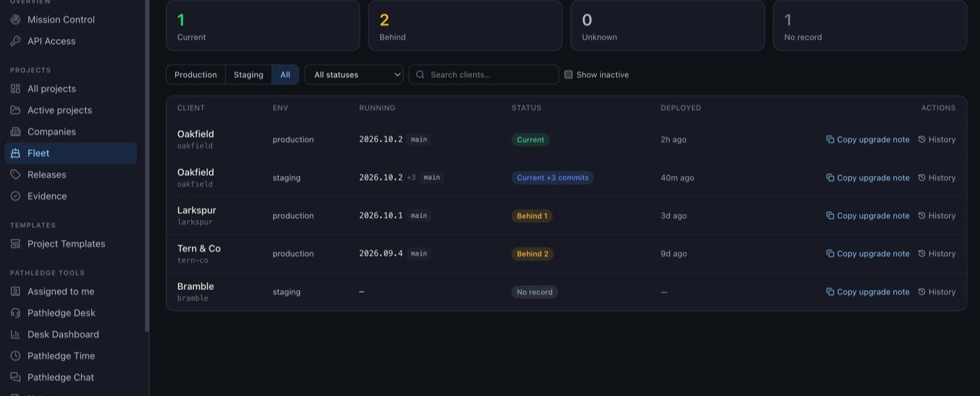Click the Assigned to me icon
Screen dimensions: 980x396
15,291
